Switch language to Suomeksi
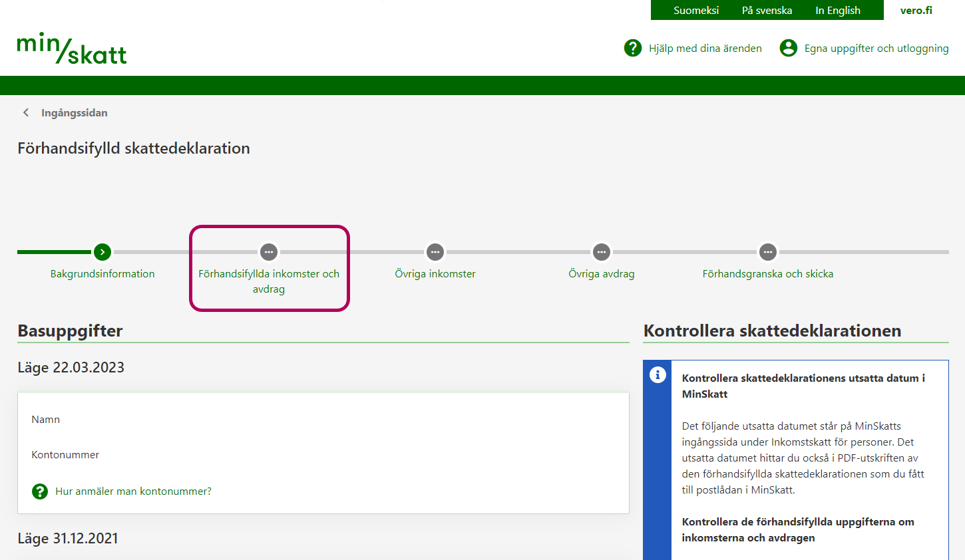The height and width of the screenshot is (560, 965). coord(695,11)
